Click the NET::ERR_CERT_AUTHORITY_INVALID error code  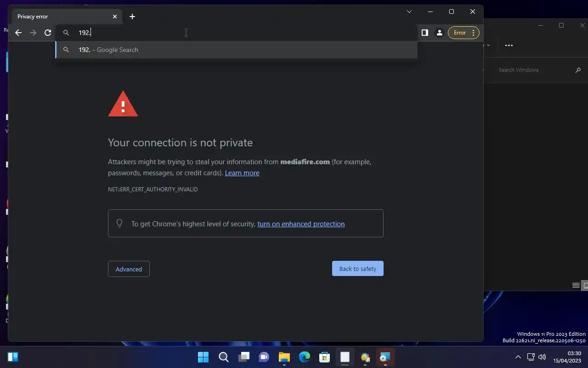[x=153, y=190]
